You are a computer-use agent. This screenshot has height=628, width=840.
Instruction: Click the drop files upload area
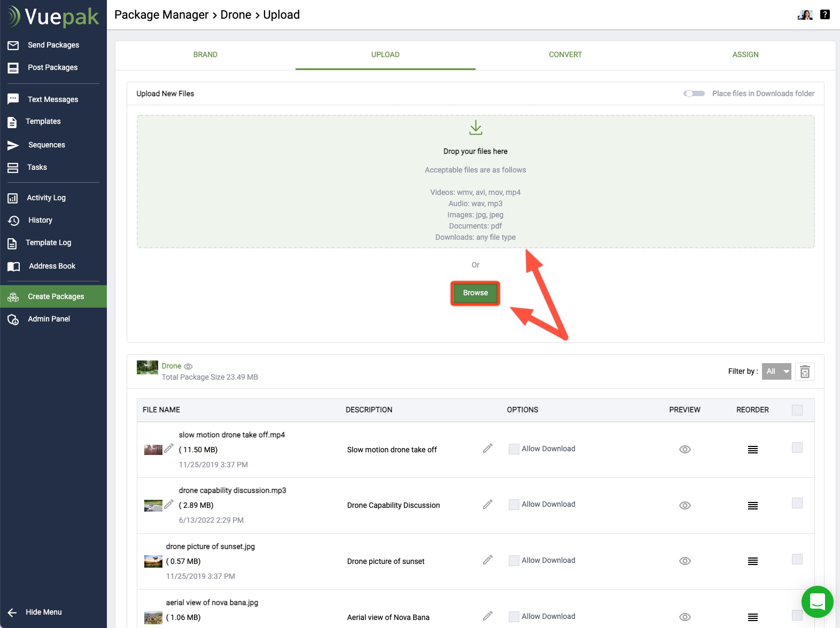(475, 182)
